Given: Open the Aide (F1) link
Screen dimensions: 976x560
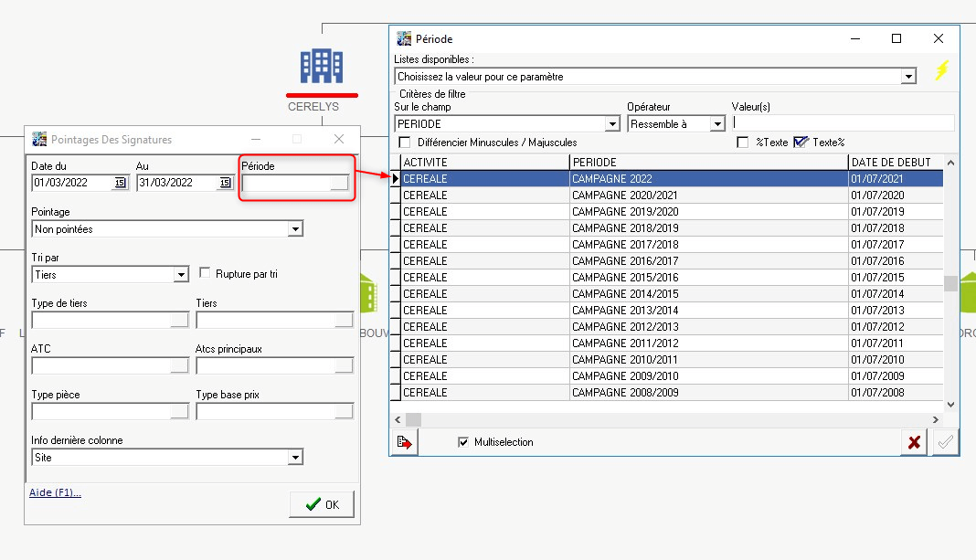Looking at the screenshot, I should coord(55,493).
